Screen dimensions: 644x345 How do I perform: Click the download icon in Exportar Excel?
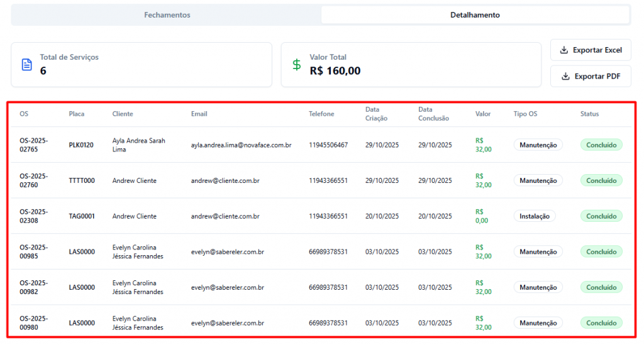[564, 50]
